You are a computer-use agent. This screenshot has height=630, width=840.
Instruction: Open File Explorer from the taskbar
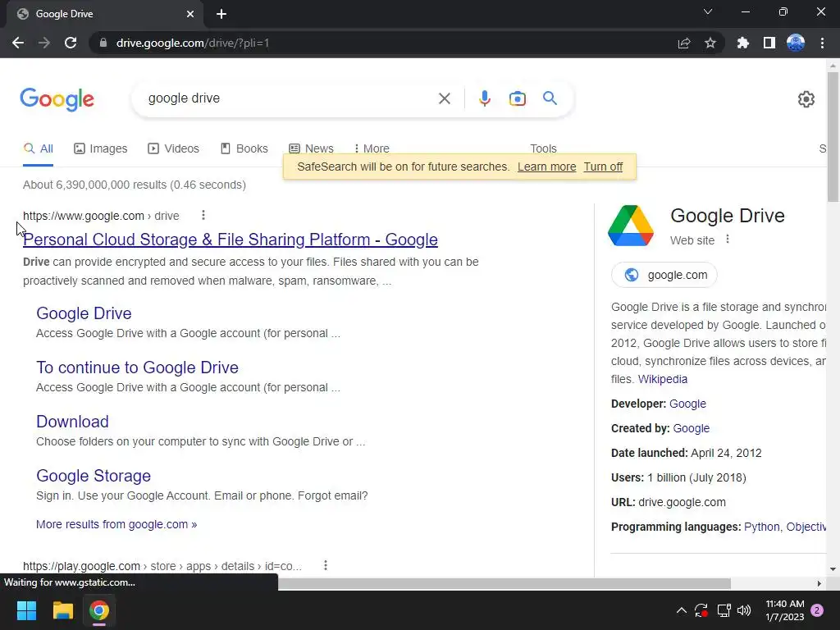pyautogui.click(x=62, y=610)
